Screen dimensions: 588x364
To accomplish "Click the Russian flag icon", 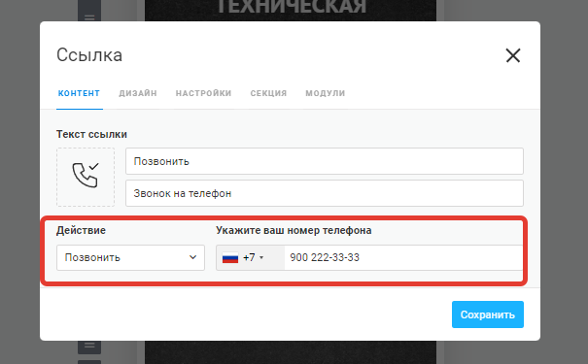I will point(230,258).
